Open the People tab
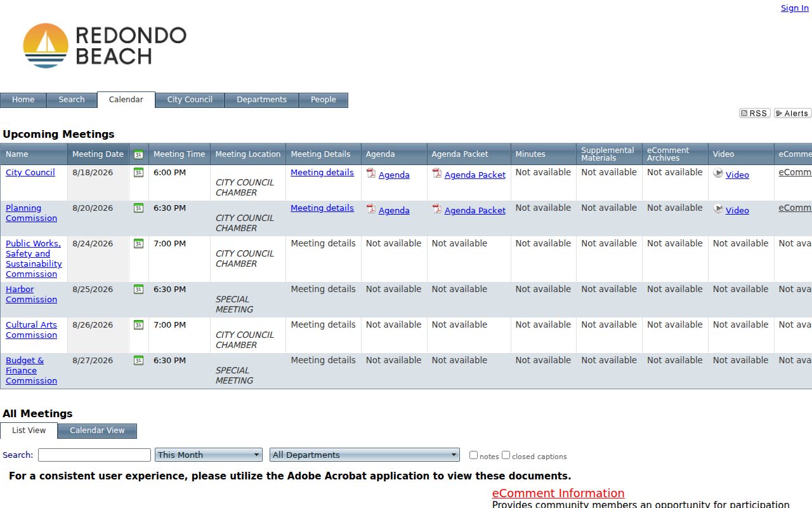812x508 pixels. coord(324,100)
